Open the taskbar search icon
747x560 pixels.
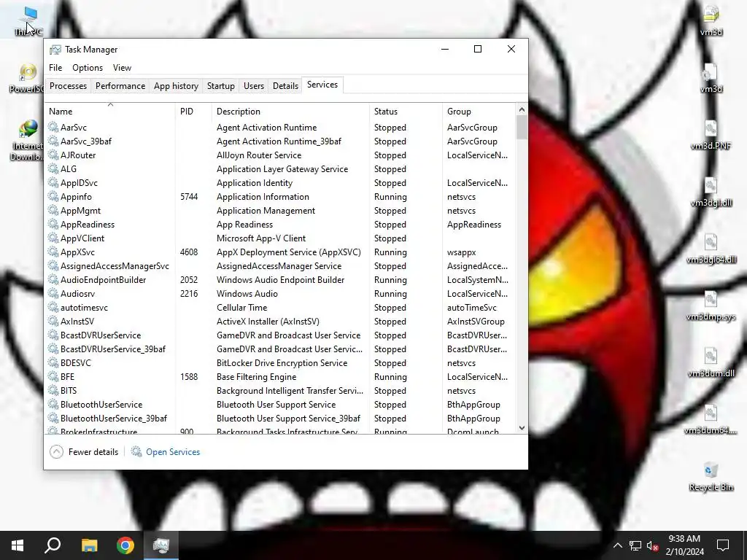[53, 545]
